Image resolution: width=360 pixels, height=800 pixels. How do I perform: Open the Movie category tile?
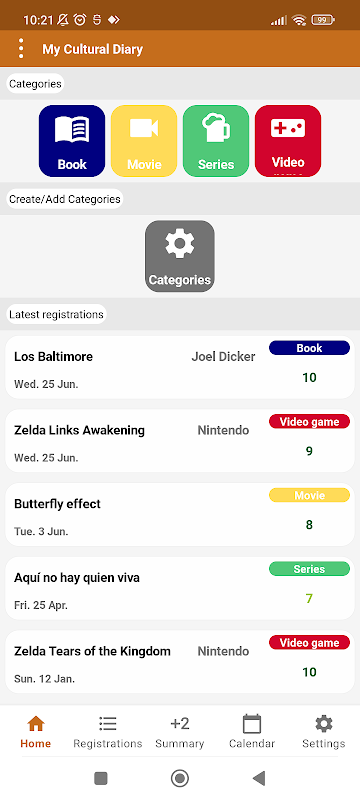pos(144,141)
